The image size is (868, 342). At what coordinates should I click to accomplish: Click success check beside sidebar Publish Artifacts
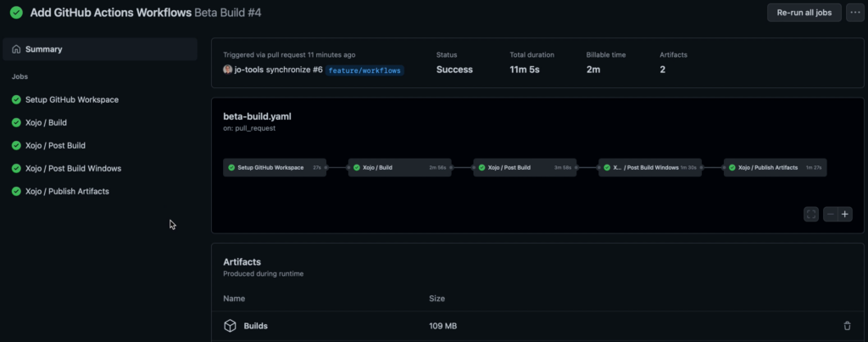[x=17, y=191]
